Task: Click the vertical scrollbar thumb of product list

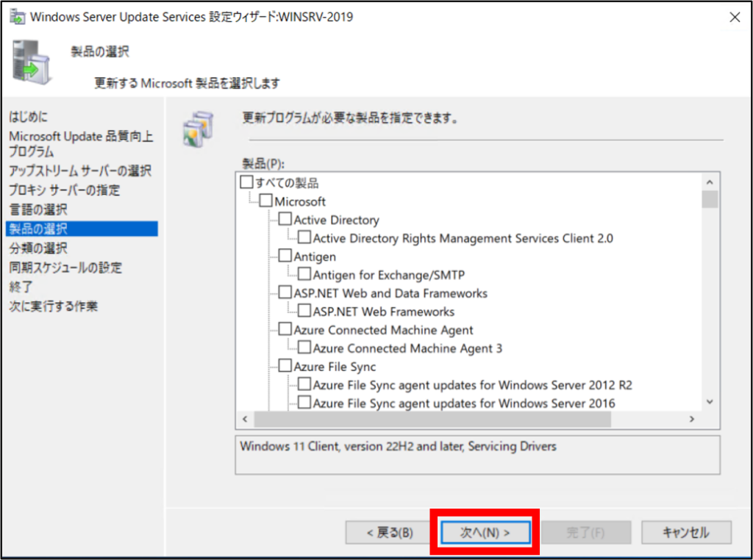Action: [710, 199]
